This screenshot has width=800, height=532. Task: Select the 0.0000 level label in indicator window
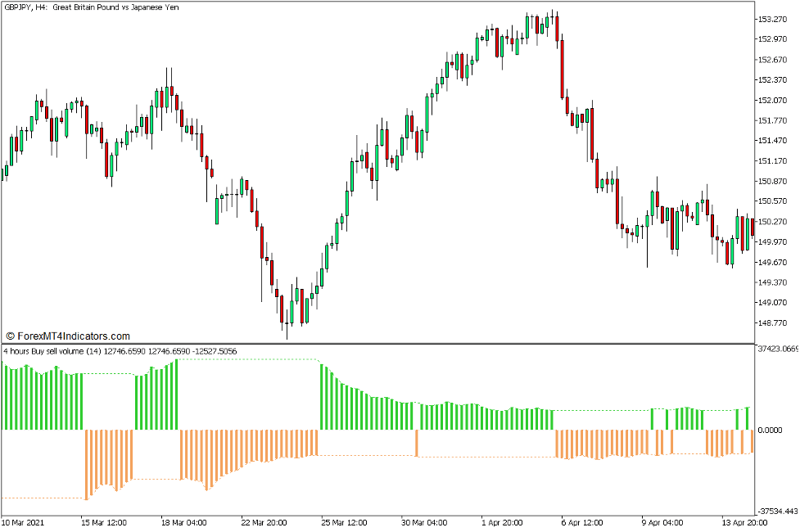(x=769, y=428)
